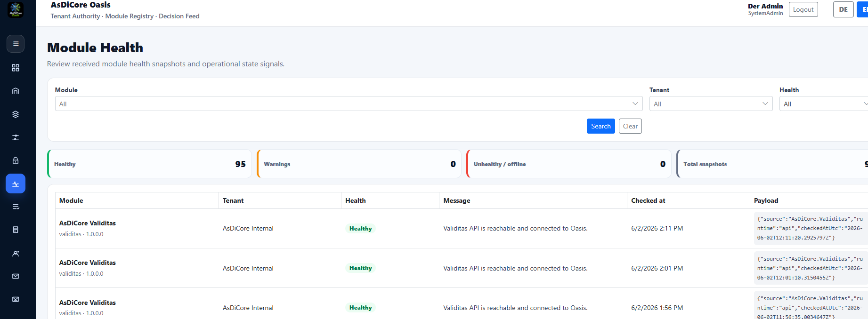Click the blue Search button
The image size is (868, 319).
coord(600,126)
